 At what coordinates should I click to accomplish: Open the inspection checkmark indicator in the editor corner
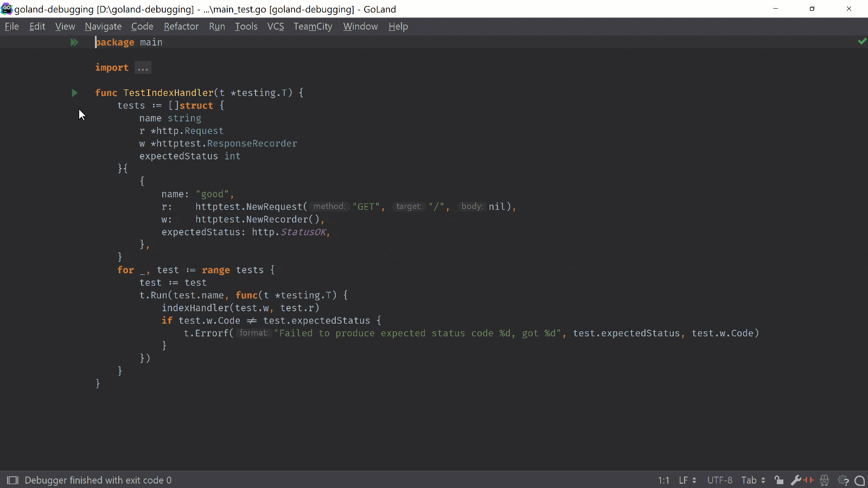862,41
